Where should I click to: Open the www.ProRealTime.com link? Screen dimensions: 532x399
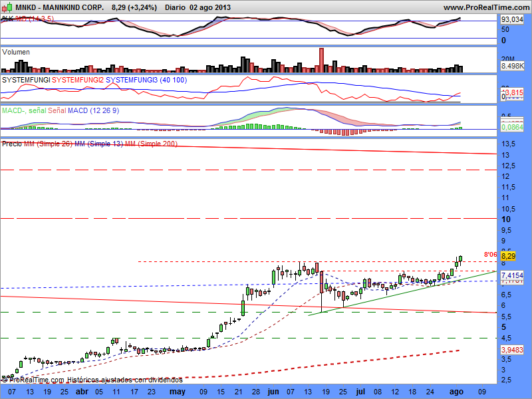click(x=486, y=7)
